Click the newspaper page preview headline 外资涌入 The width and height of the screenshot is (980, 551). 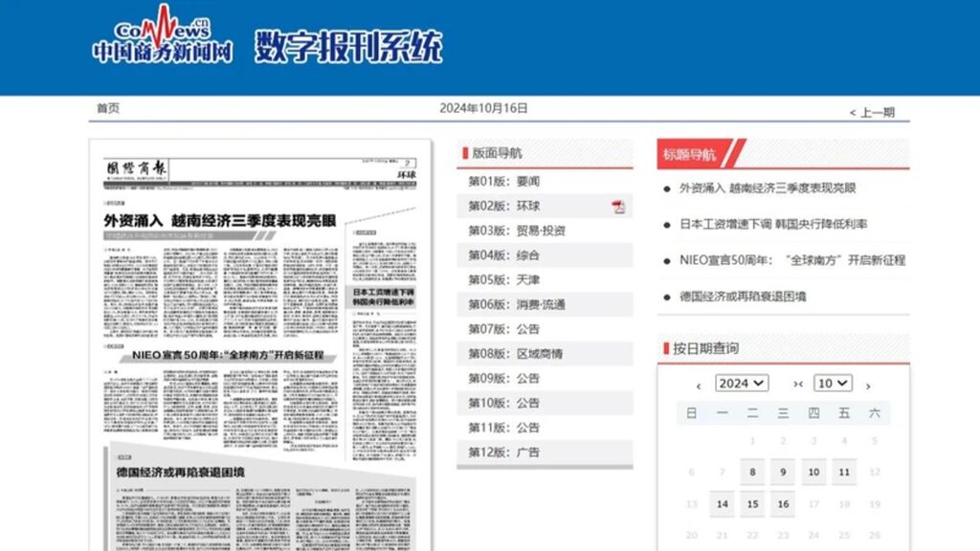pos(220,220)
